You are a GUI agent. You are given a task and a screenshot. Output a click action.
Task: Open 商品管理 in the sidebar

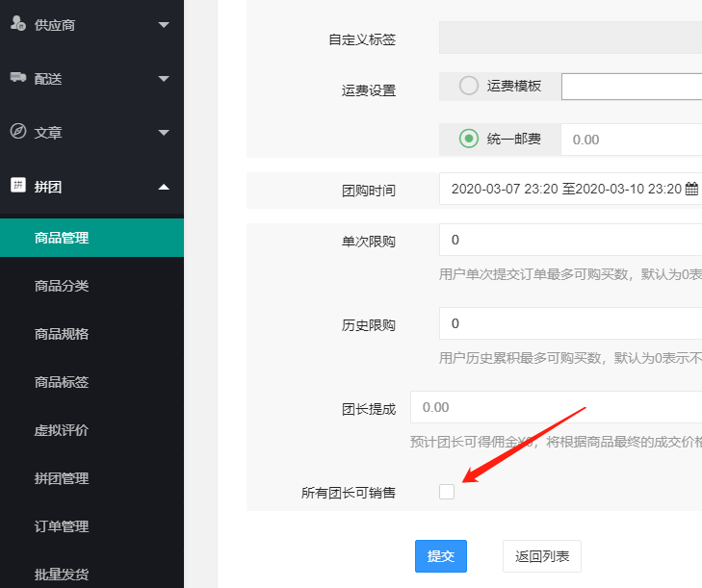pyautogui.click(x=91, y=238)
